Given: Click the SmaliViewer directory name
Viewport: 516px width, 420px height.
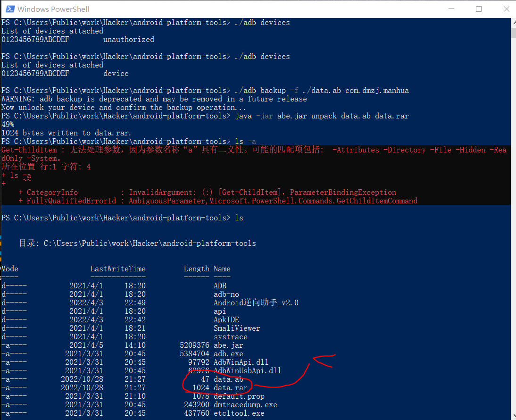Looking at the screenshot, I should pyautogui.click(x=236, y=328).
